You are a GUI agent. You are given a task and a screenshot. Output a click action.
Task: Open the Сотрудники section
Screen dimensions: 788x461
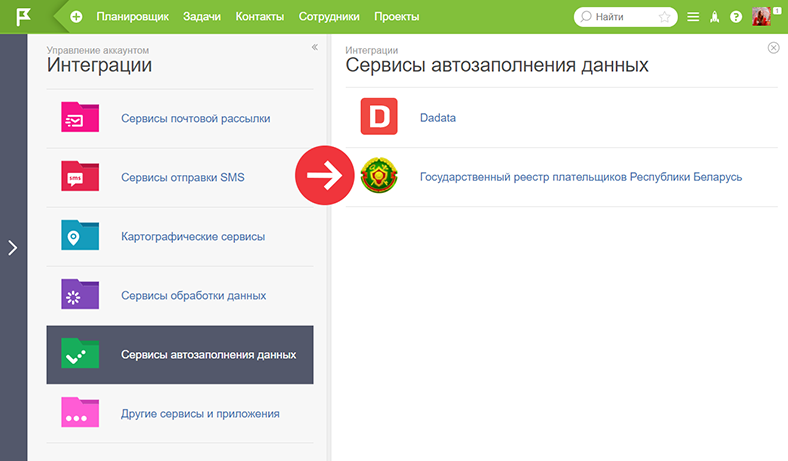[x=329, y=17]
